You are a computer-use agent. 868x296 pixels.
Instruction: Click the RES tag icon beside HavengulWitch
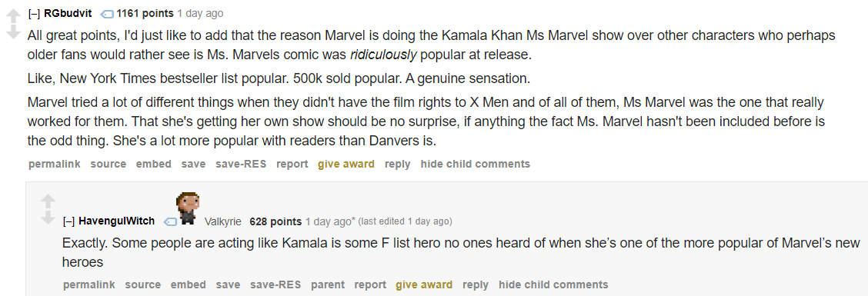[x=170, y=222]
